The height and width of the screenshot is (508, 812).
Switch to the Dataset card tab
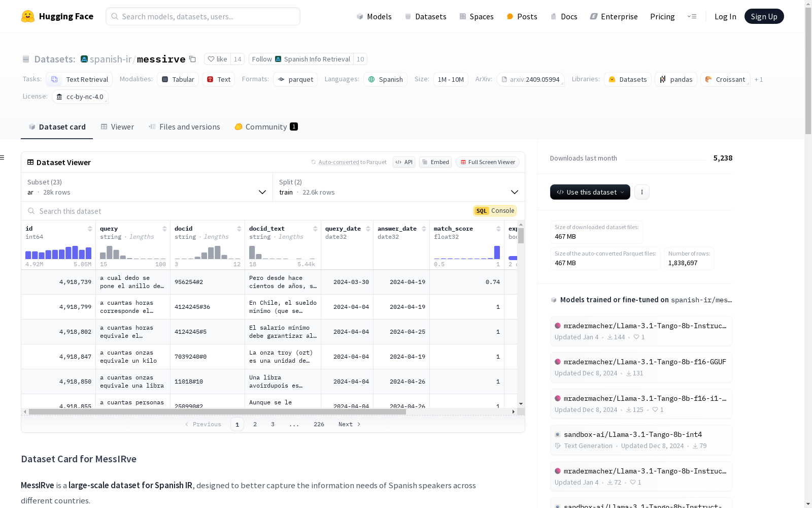(x=57, y=127)
